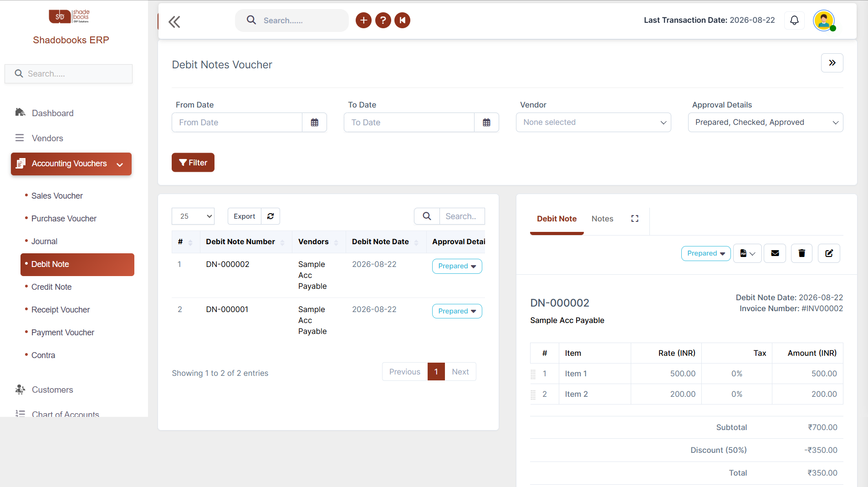Open Credit Note in sidebar
This screenshot has height=487, width=868.
[x=51, y=287]
